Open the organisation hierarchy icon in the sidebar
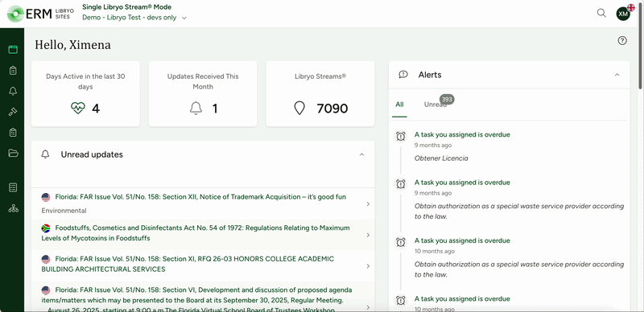 pyautogui.click(x=13, y=208)
